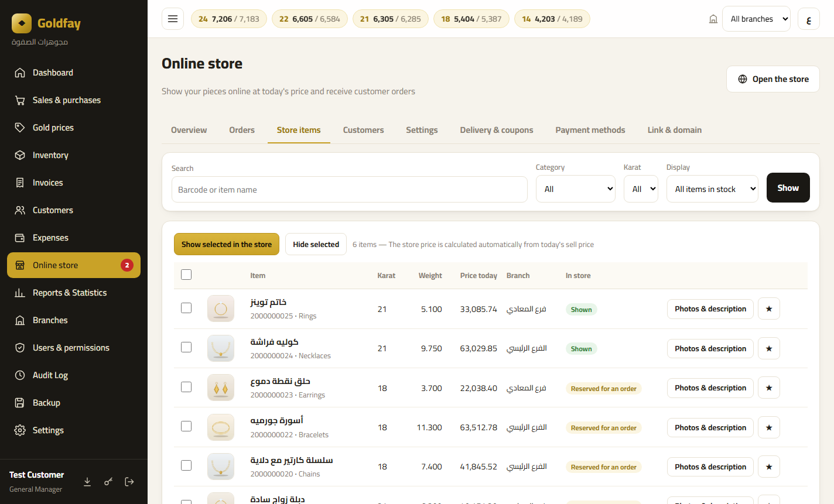The height and width of the screenshot is (504, 834).
Task: Open Photos & description for item 2000000024
Action: point(710,348)
